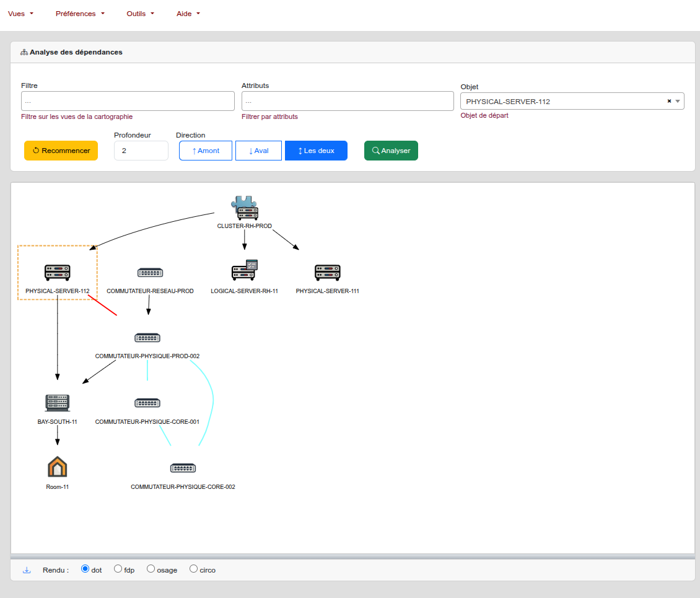700x598 pixels.
Task: Click the COMMUTATEUR-RESEAU-PROD switch icon
Action: (150, 273)
